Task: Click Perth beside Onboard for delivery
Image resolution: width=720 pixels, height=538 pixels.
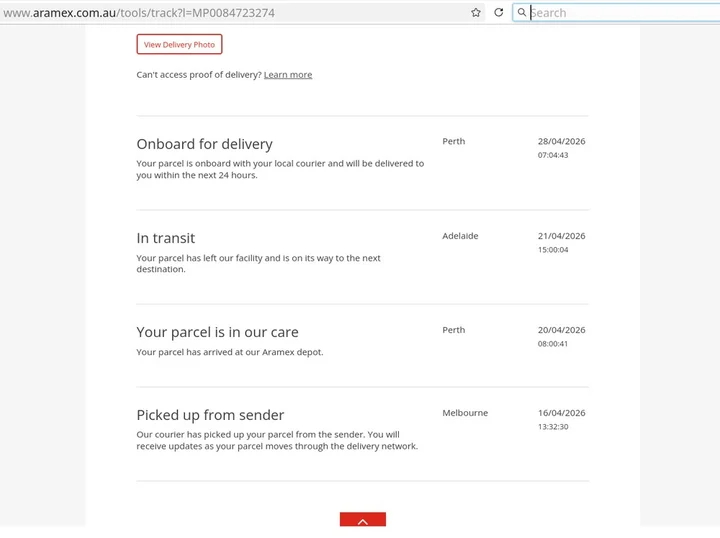Action: tap(454, 141)
